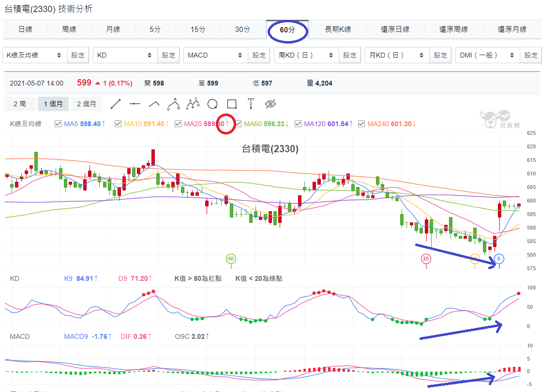555x392 pixels.
Task: Open the MACD indicator dropdown
Action: click(x=216, y=55)
